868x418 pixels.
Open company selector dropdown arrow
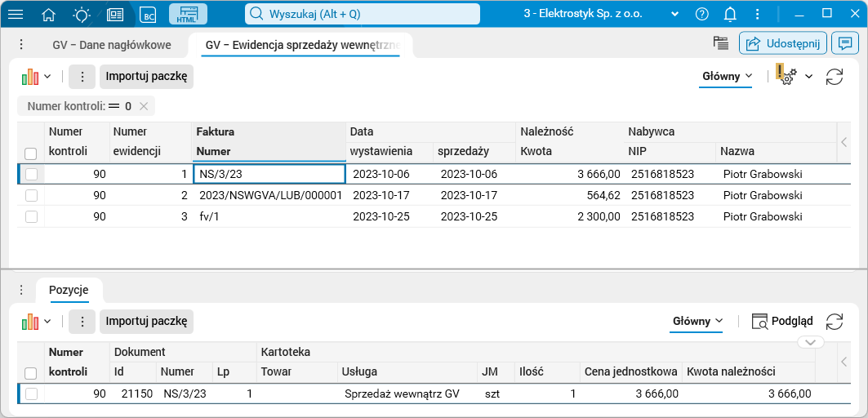[x=674, y=15]
